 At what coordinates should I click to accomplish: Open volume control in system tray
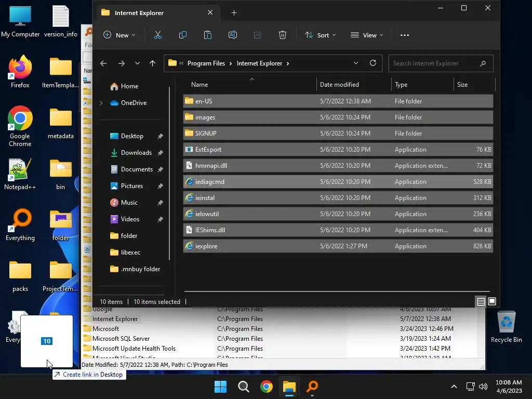click(x=483, y=387)
